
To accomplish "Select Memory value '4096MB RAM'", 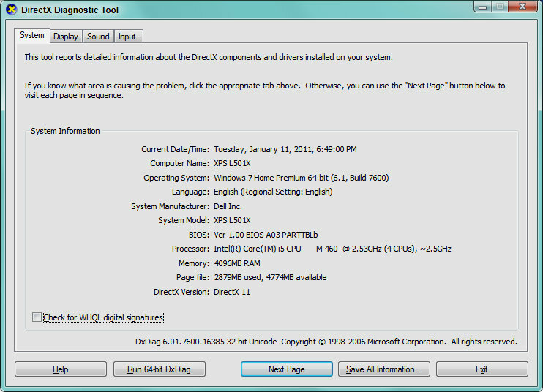I will (237, 263).
